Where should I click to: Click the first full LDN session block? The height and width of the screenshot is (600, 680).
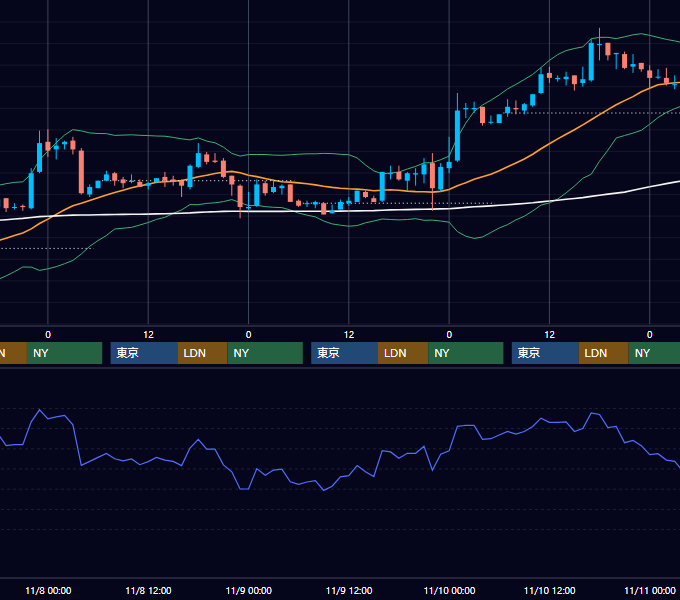[203, 353]
